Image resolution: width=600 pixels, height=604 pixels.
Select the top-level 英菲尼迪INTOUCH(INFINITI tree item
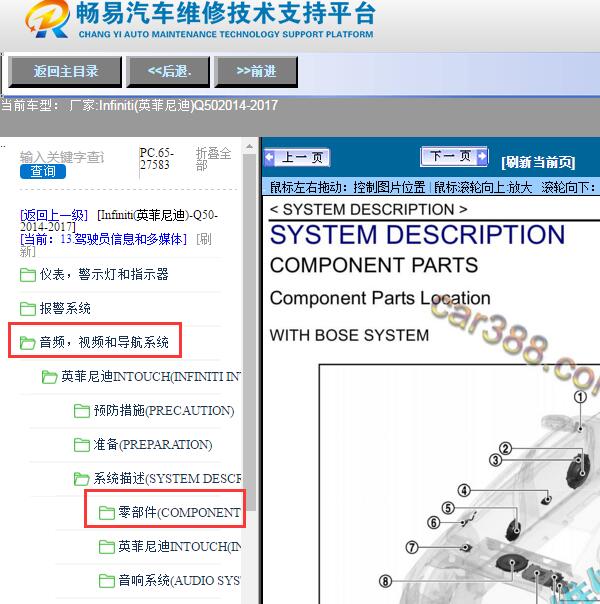[x=151, y=376]
